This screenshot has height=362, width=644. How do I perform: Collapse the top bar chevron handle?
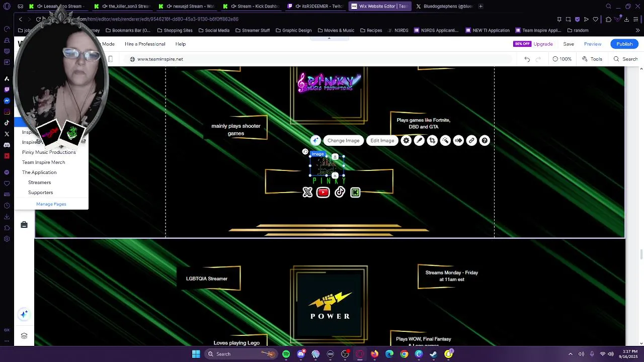point(329,38)
